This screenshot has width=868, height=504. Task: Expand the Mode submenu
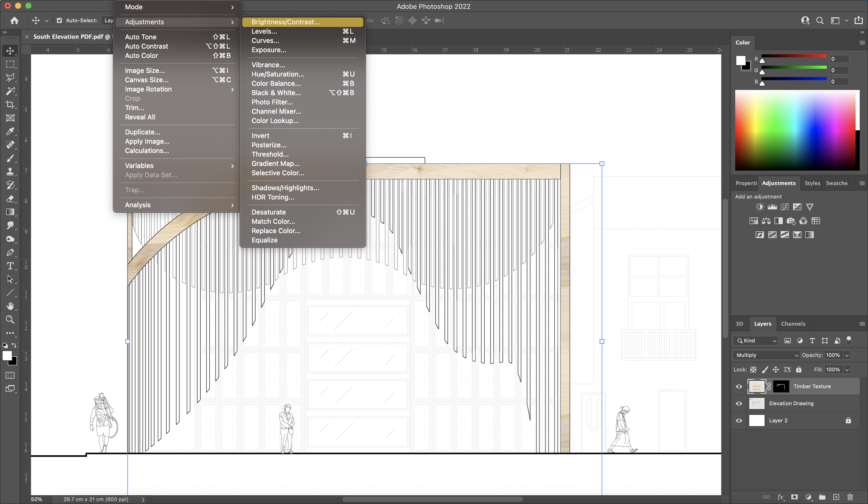[x=178, y=7]
